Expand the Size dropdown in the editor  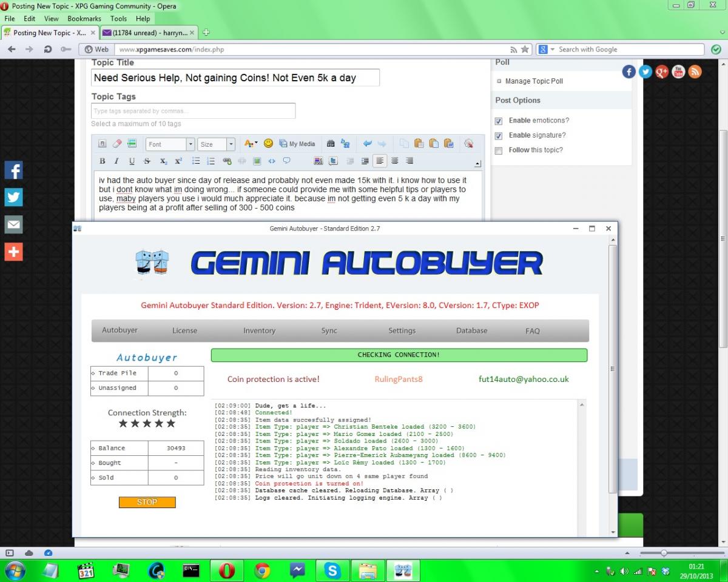pyautogui.click(x=231, y=144)
